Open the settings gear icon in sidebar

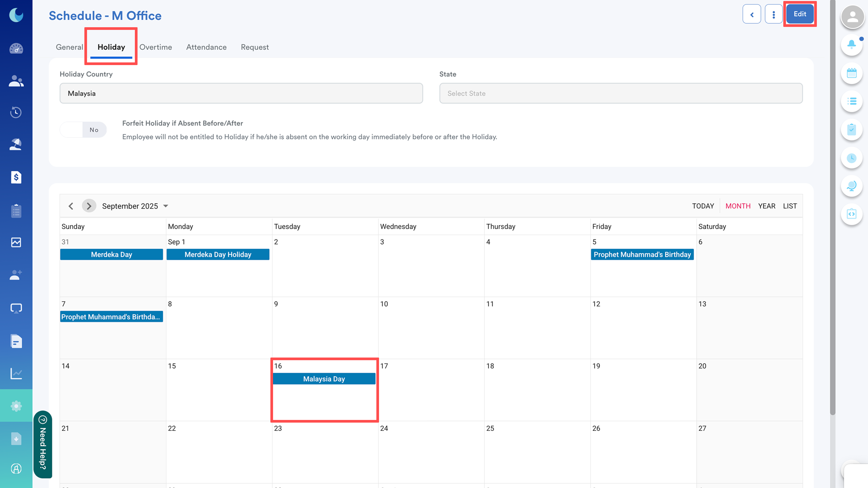click(x=16, y=406)
